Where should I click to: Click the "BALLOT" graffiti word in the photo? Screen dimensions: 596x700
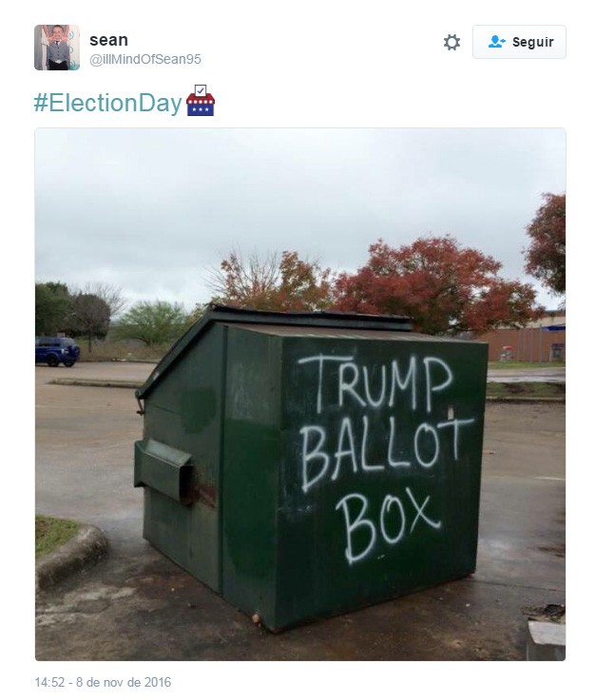[387, 452]
